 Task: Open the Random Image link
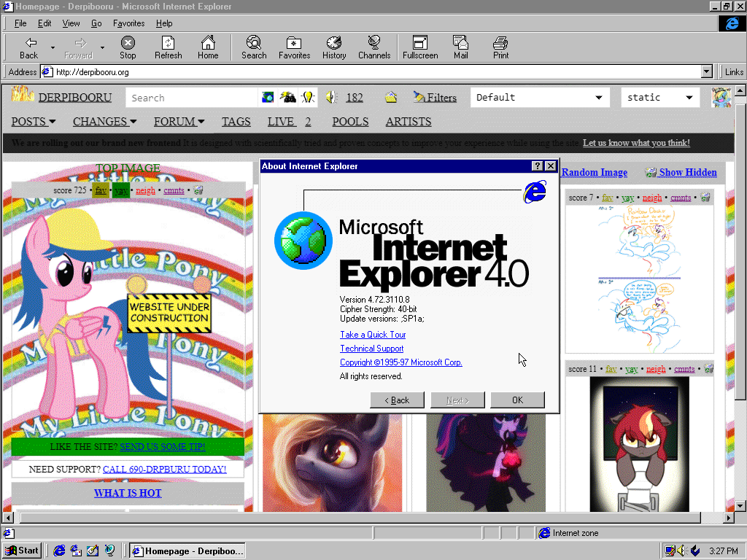pyautogui.click(x=595, y=172)
